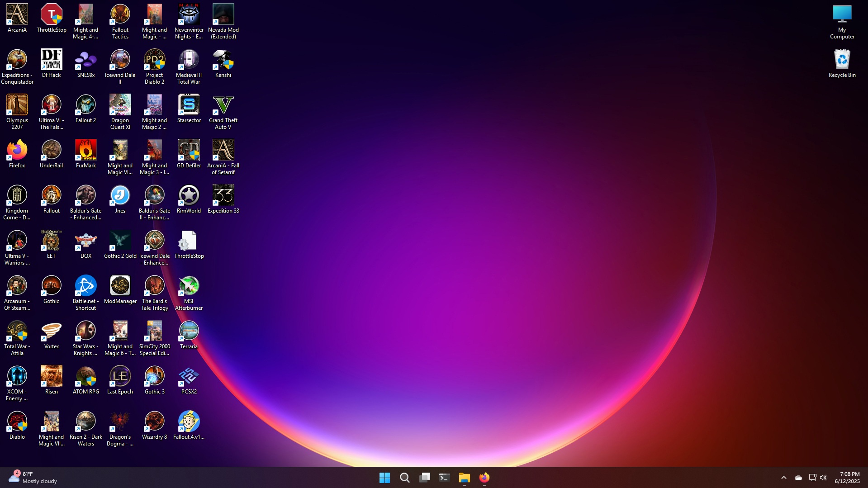Open Task View on taskbar
868x488 pixels.
(425, 478)
